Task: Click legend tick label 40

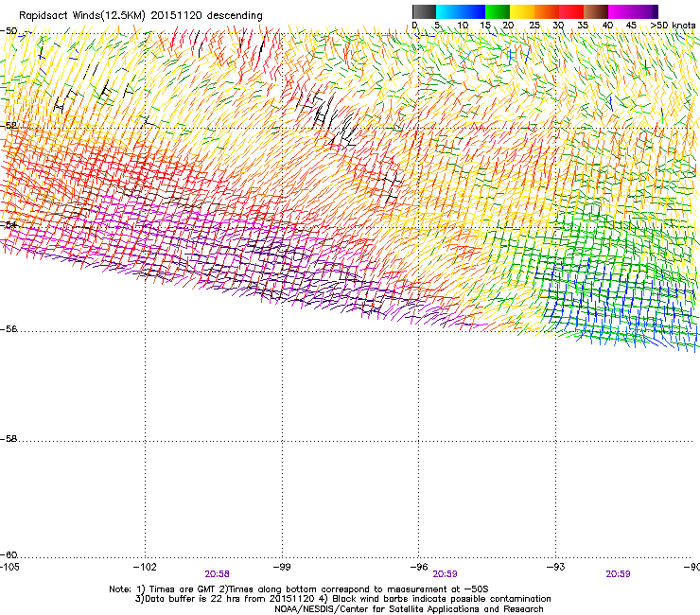Action: [x=607, y=26]
